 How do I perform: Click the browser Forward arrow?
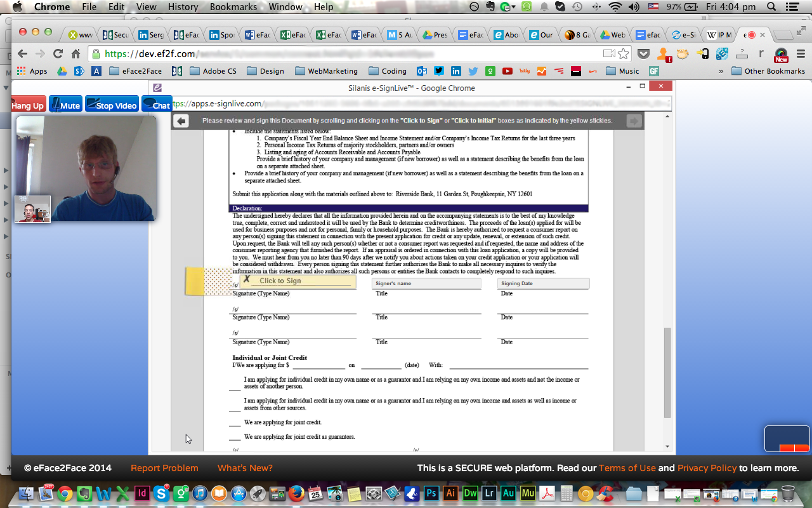point(40,54)
